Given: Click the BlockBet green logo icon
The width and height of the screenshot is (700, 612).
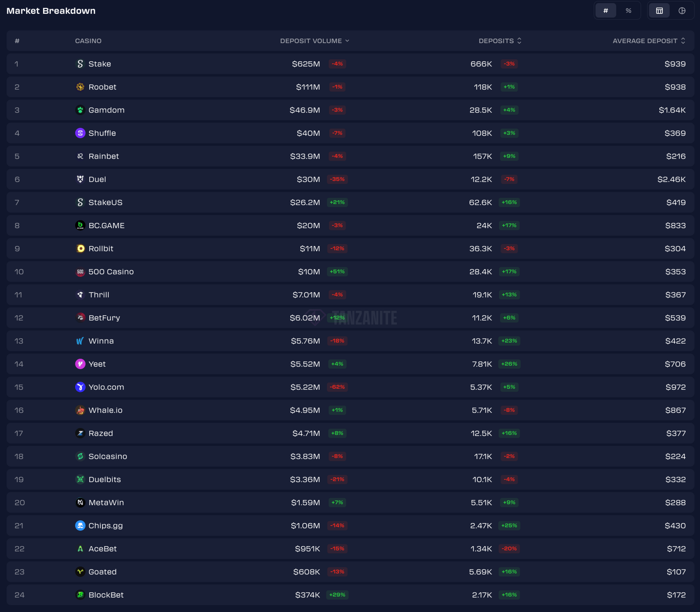Looking at the screenshot, I should (80, 595).
